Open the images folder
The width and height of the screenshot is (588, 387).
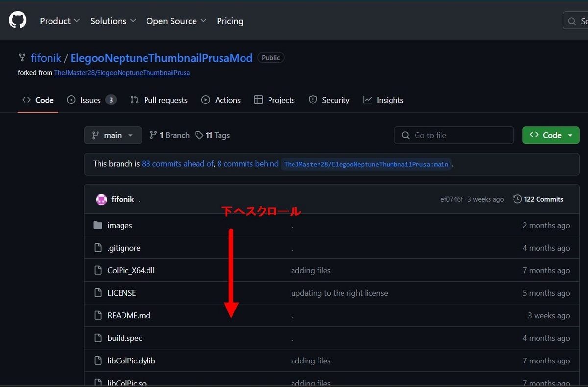[120, 226]
